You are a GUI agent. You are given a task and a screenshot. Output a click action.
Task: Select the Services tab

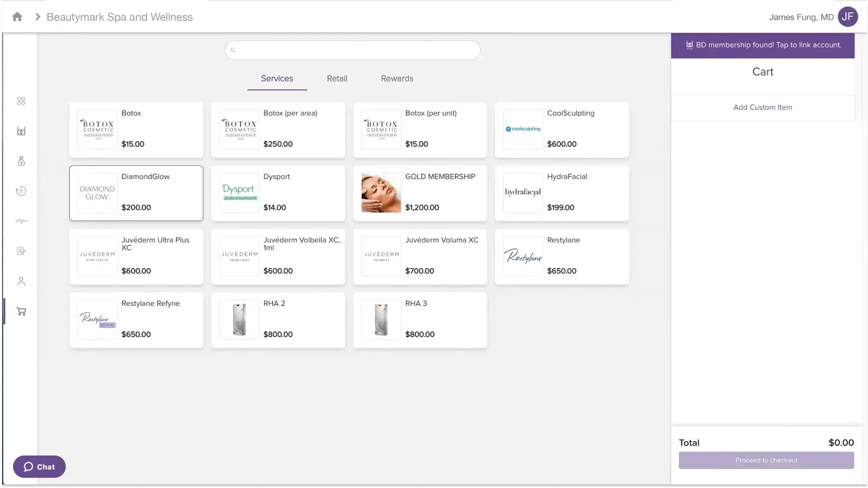(x=277, y=78)
